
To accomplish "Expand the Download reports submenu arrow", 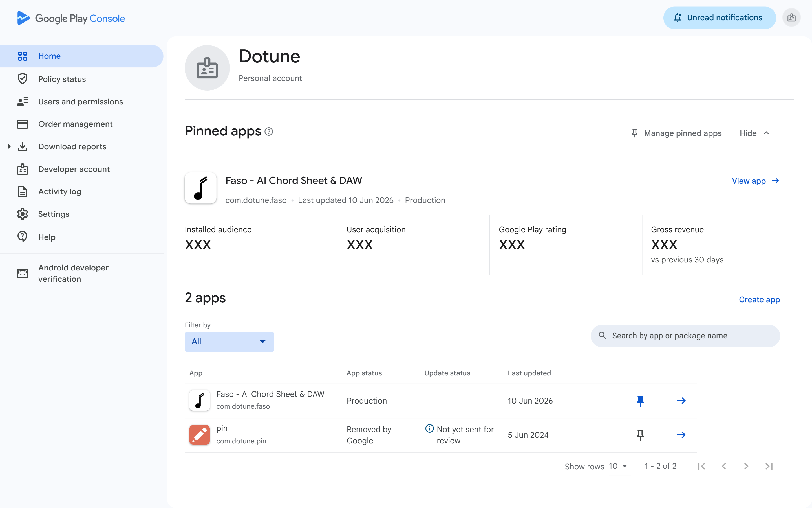I will coord(9,146).
